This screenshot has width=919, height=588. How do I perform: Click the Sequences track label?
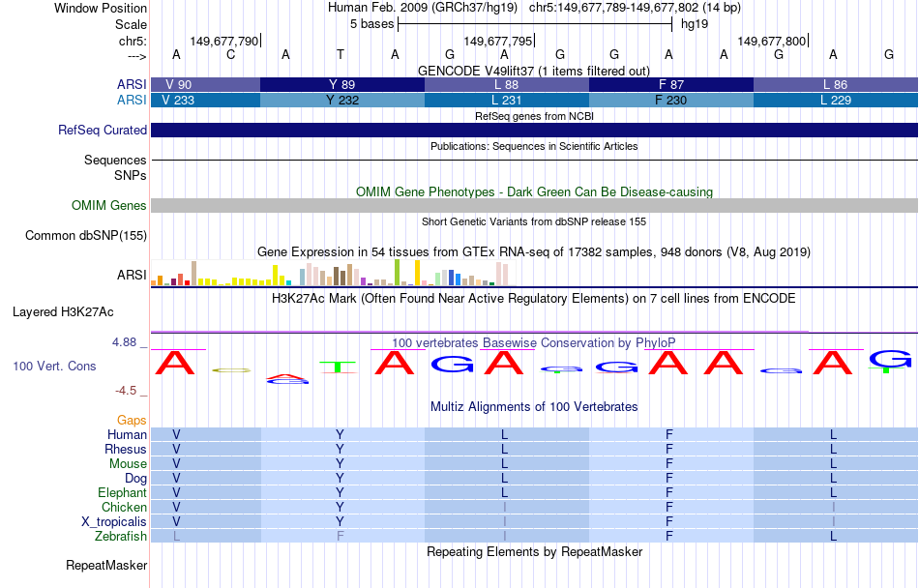pyautogui.click(x=115, y=160)
